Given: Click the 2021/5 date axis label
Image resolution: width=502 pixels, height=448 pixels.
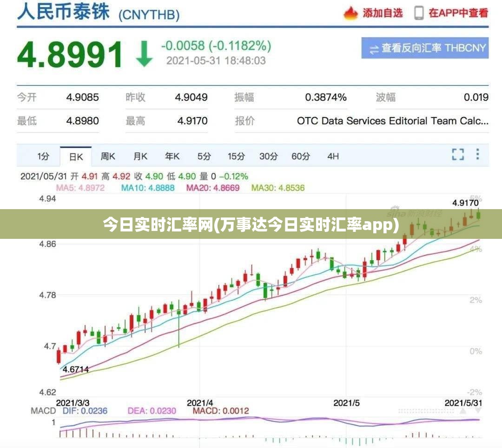Looking at the screenshot, I should (346, 403).
